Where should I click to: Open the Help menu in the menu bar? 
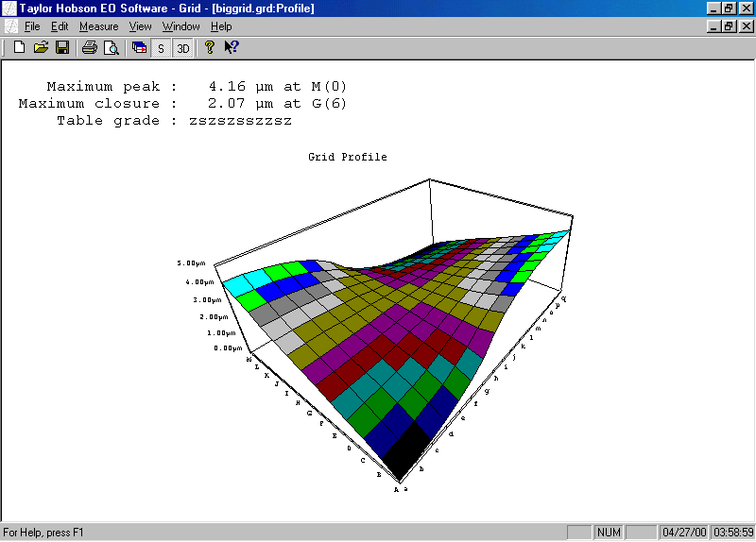pos(221,26)
